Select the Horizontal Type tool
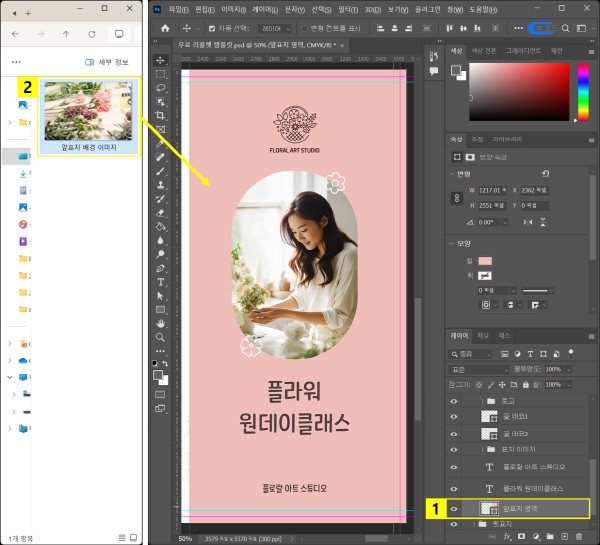 (160, 282)
